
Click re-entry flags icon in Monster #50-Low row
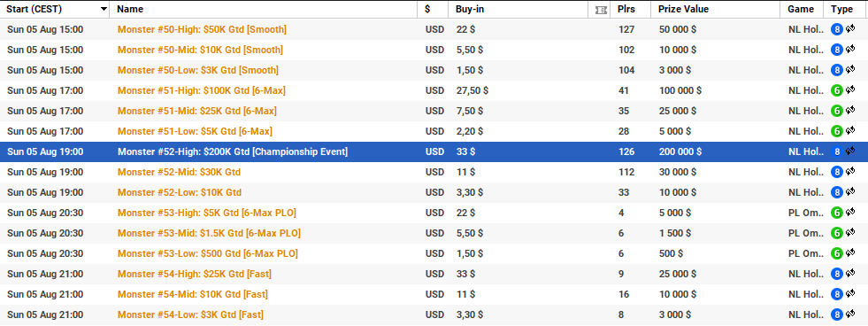(850, 69)
